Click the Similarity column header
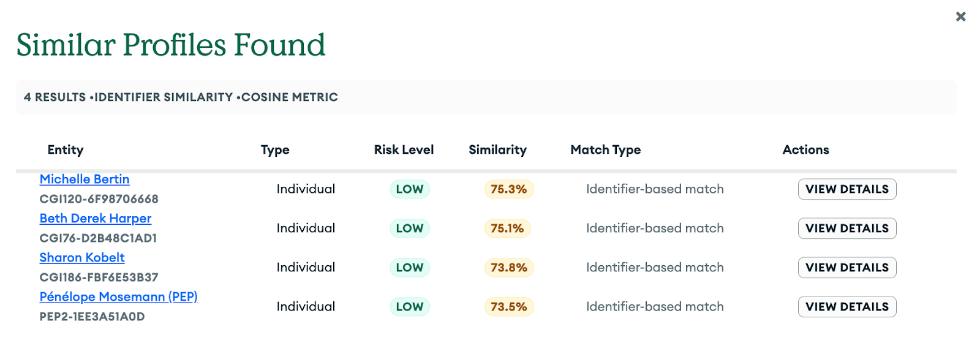Image resolution: width=980 pixels, height=343 pixels. click(x=497, y=150)
